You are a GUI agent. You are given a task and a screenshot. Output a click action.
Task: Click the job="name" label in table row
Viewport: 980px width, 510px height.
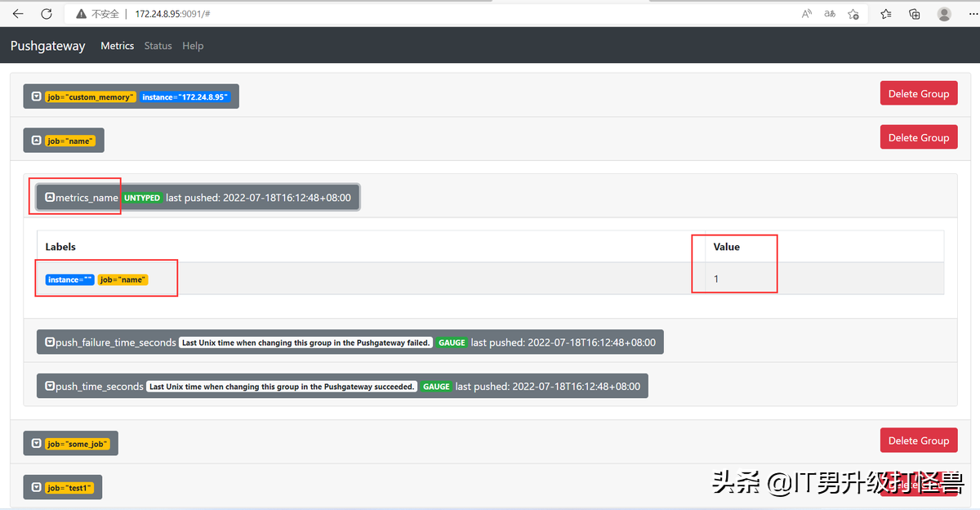(123, 280)
